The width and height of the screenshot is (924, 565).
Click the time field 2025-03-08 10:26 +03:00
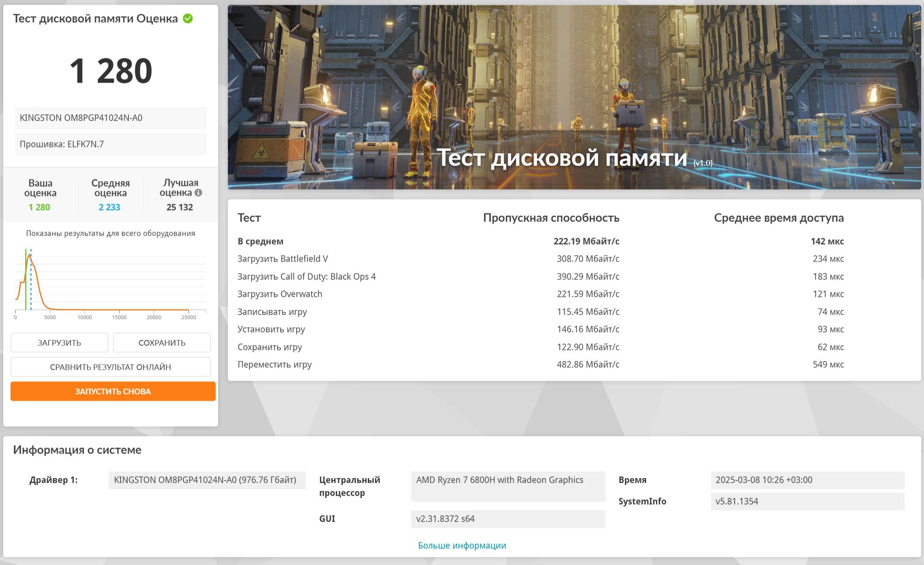coord(807,480)
